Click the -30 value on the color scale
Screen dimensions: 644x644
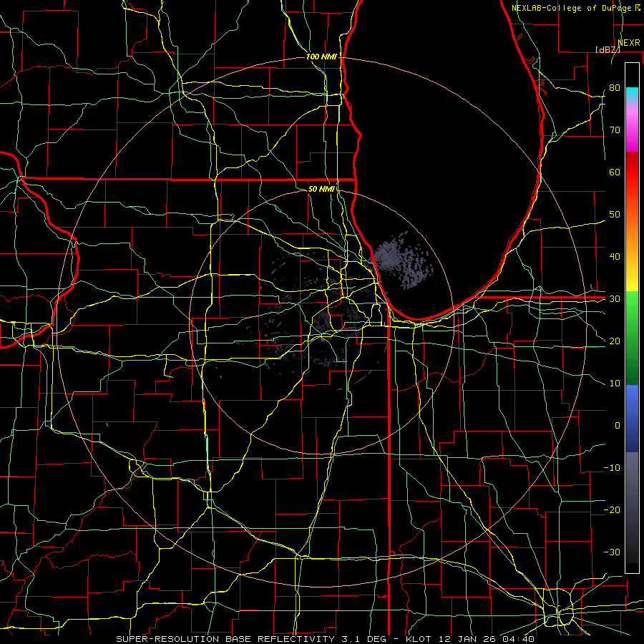pyautogui.click(x=612, y=552)
